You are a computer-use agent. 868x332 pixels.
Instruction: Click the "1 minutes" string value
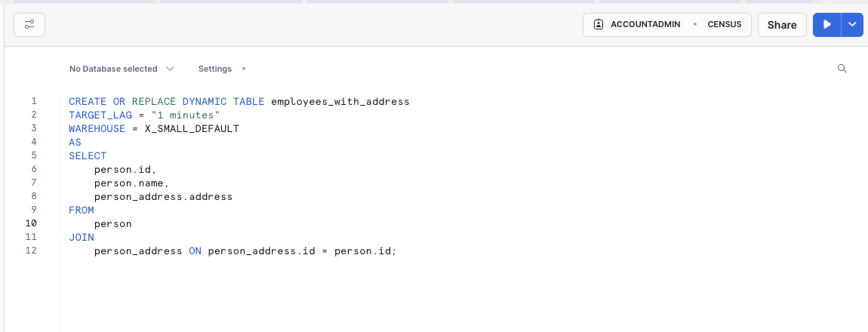click(x=185, y=115)
